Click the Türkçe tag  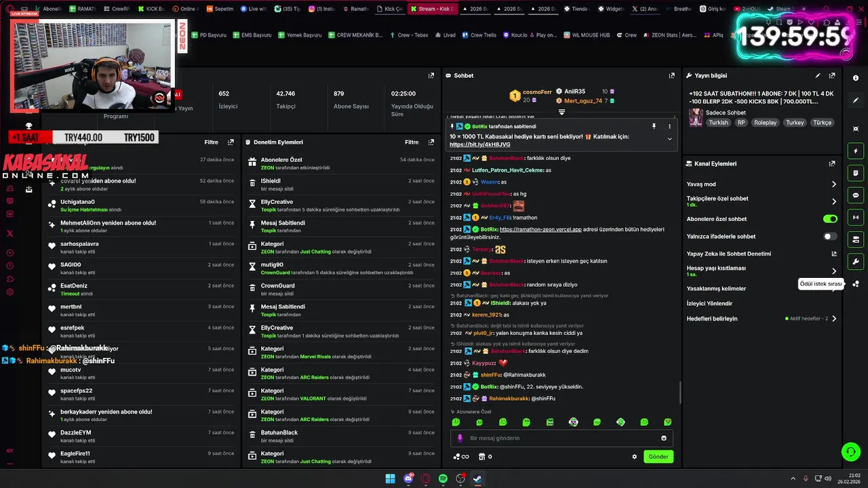[822, 123]
